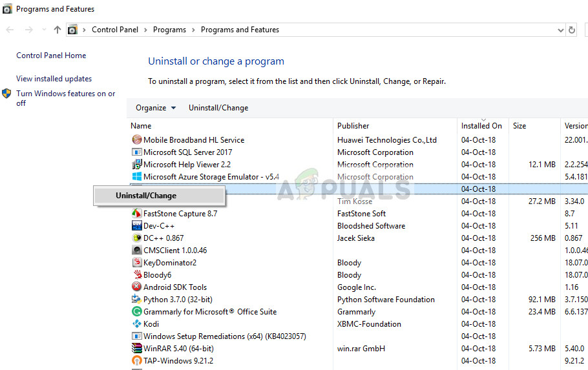Sort by the Version column header
Screen dimensions: 588x370
tap(574, 126)
